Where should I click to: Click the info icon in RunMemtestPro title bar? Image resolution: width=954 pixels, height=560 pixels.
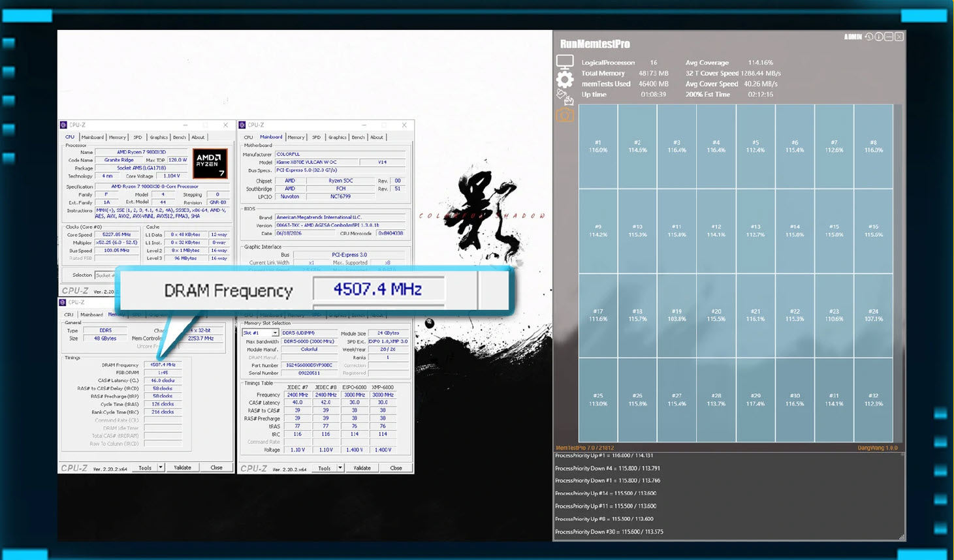pos(879,37)
